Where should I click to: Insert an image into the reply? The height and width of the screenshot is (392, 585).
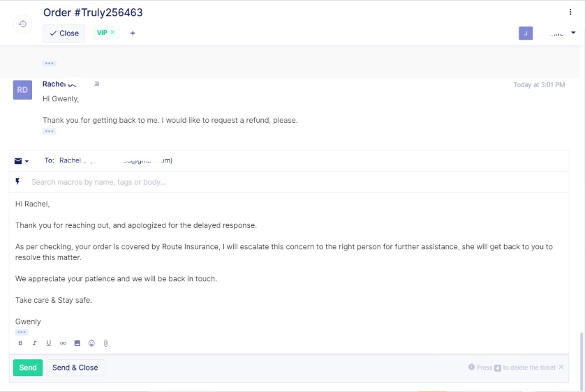pos(77,343)
